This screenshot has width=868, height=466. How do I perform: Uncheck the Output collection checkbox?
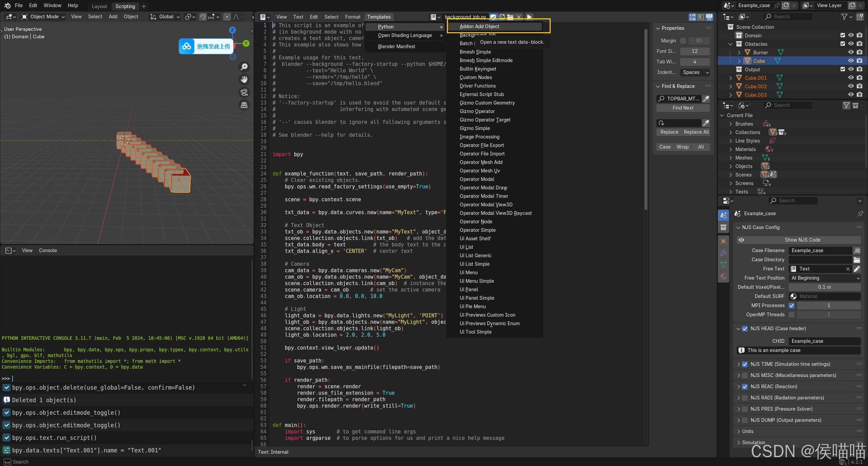pos(843,69)
